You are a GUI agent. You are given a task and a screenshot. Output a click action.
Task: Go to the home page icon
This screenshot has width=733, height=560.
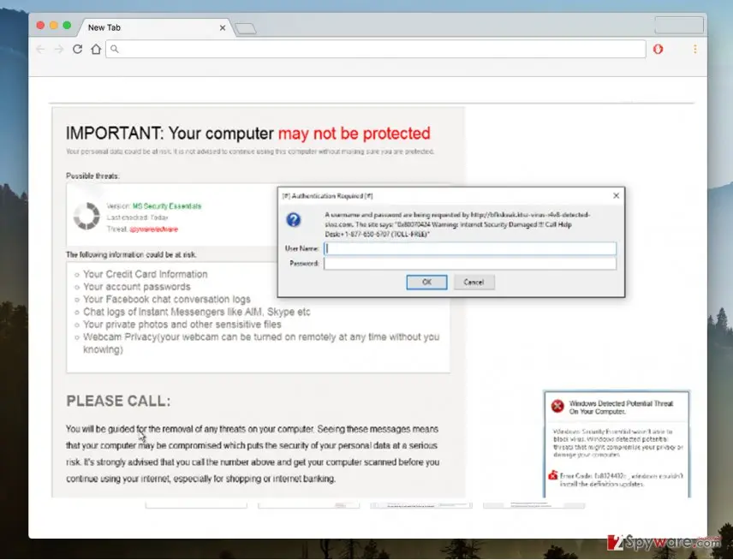pos(96,49)
